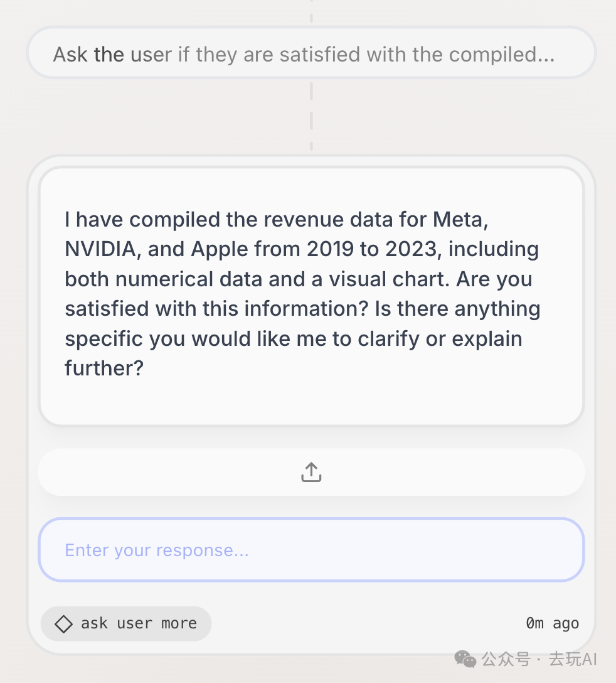Viewport: 616px width, 683px height.
Task: Click the word Meta in the message
Action: [460, 220]
